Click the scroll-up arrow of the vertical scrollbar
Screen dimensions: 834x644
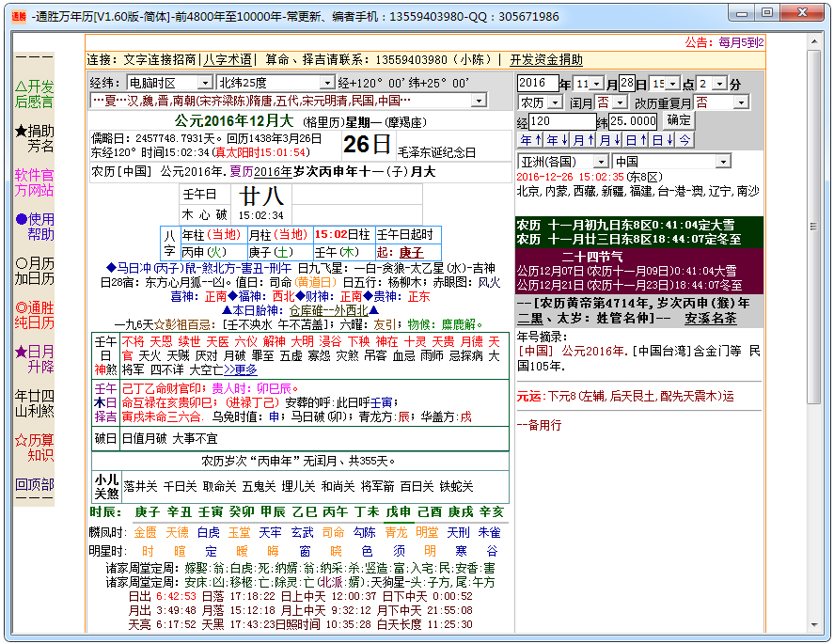point(814,41)
